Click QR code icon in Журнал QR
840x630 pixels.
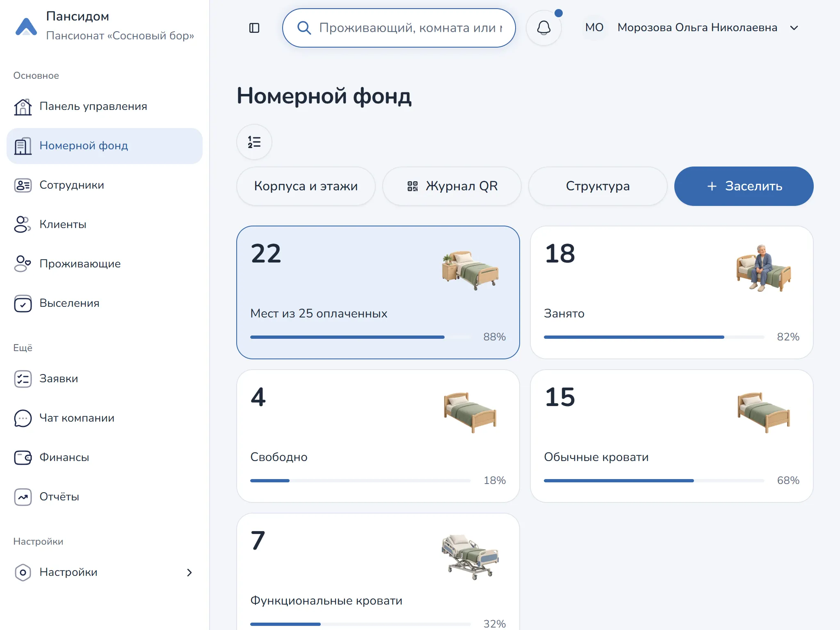coord(413,186)
